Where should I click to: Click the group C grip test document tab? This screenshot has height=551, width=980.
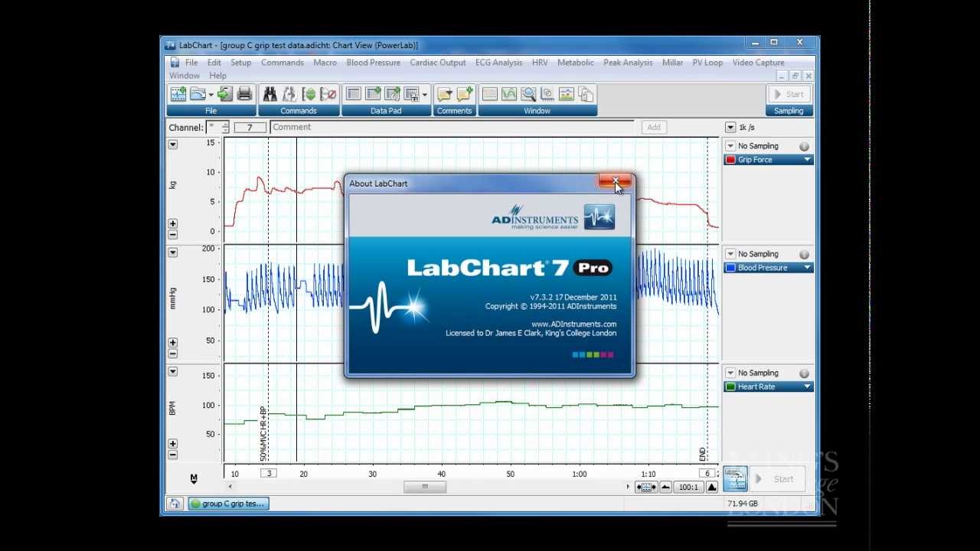click(228, 504)
